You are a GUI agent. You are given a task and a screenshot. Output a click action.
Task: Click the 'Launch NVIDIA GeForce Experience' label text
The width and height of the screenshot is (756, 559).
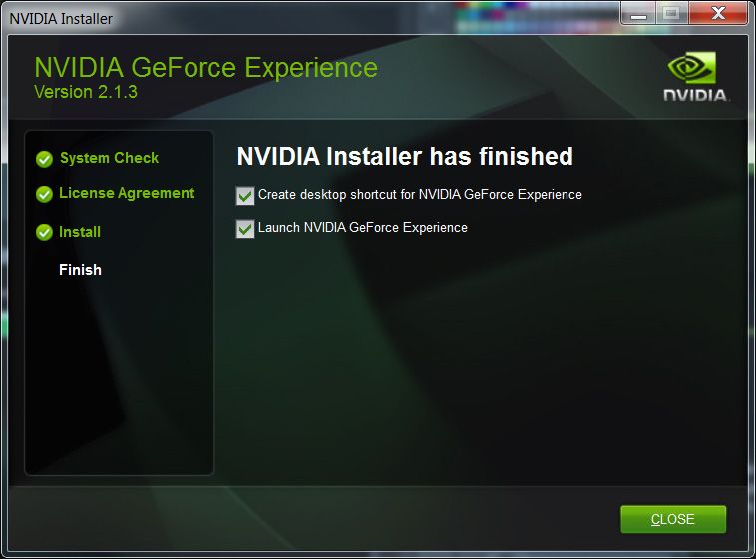[363, 228]
